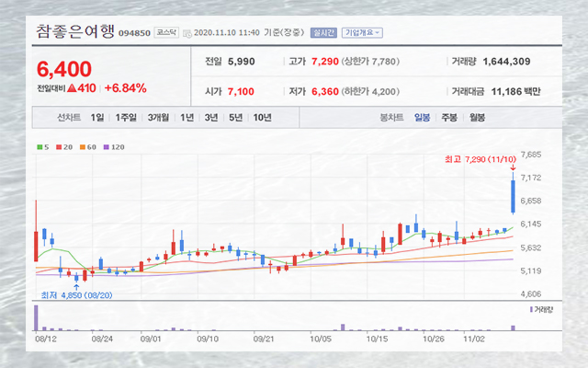Click the +6.84% change rate
Image resolution: width=588 pixels, height=368 pixels.
coord(125,88)
